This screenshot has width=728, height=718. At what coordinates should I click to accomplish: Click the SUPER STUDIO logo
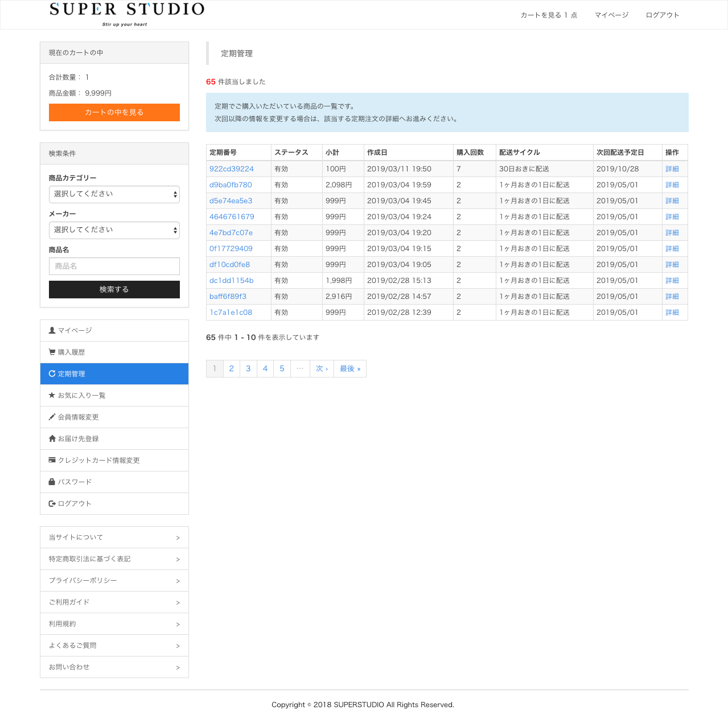coord(127,14)
